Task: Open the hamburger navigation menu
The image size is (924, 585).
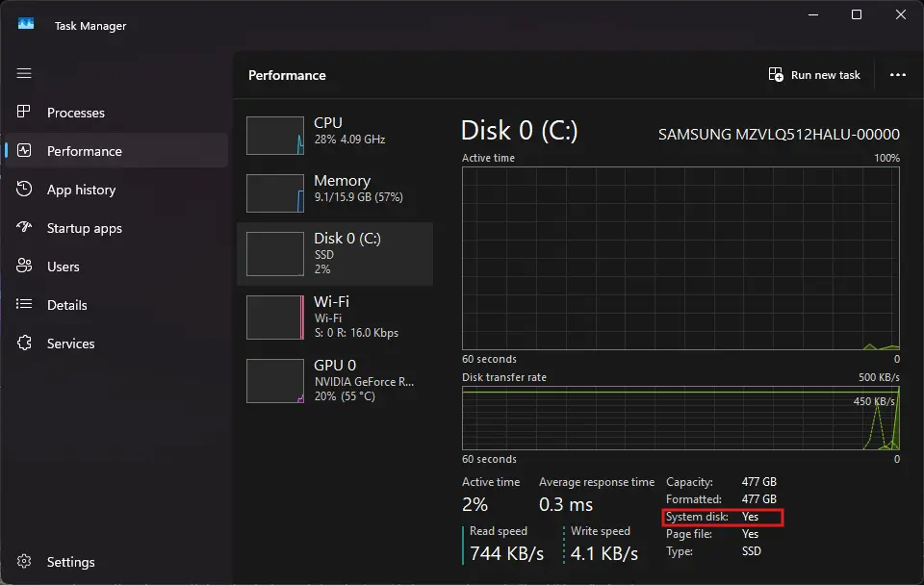Action: tap(23, 73)
